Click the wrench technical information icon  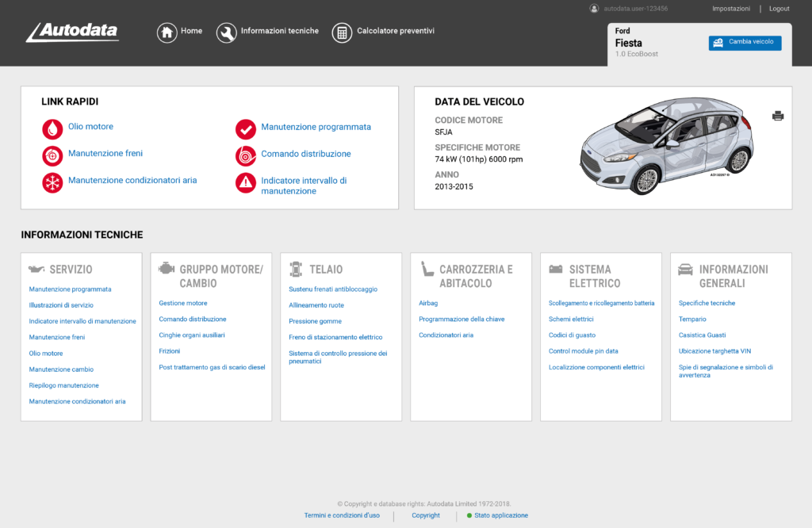[226, 33]
